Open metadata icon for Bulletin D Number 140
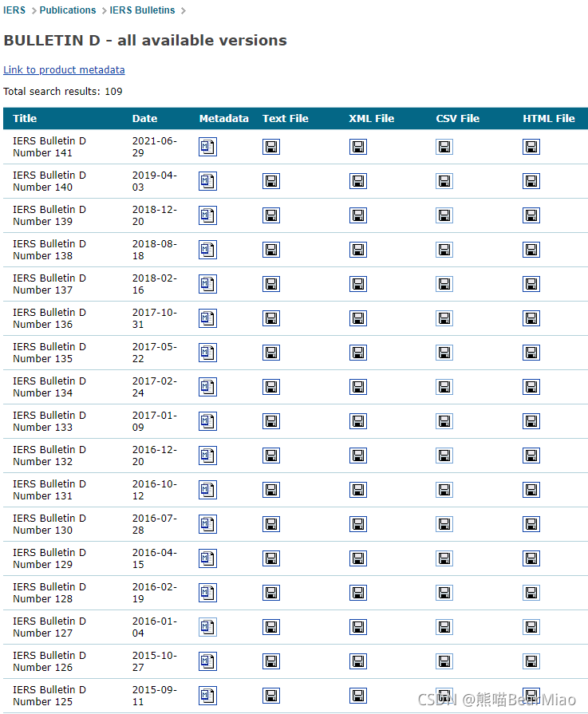The width and height of the screenshot is (588, 714). [x=207, y=181]
